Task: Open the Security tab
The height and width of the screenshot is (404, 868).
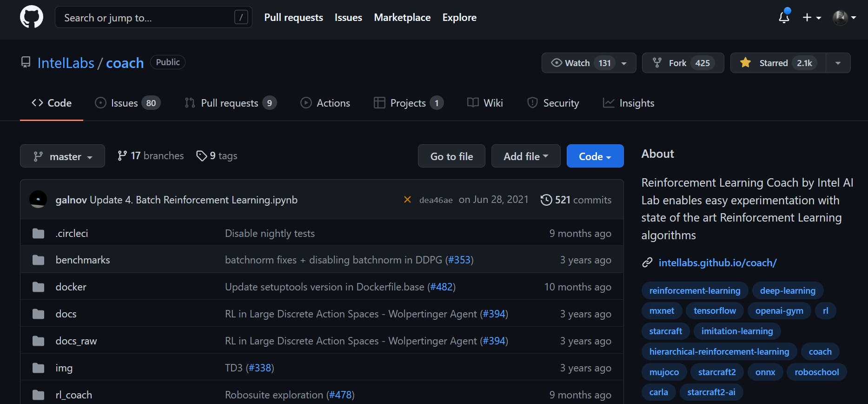Action: tap(553, 103)
